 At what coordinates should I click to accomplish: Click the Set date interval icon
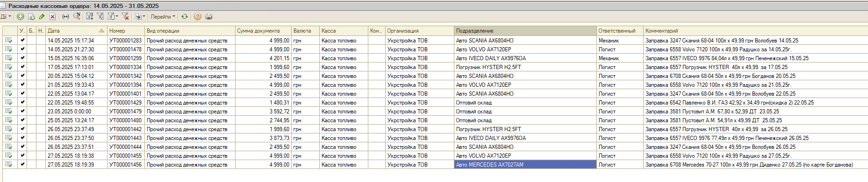66,17
